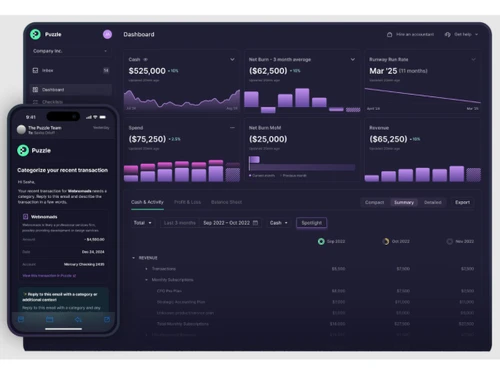Click the Webnomads vendor icon on phone
Screen dimensions: 500x375
coord(25,217)
